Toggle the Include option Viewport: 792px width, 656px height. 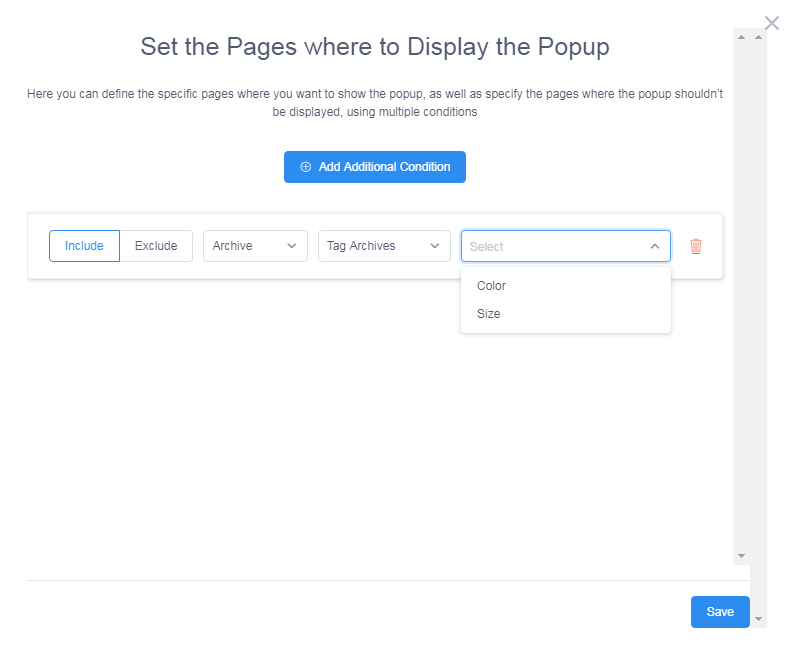(x=84, y=246)
